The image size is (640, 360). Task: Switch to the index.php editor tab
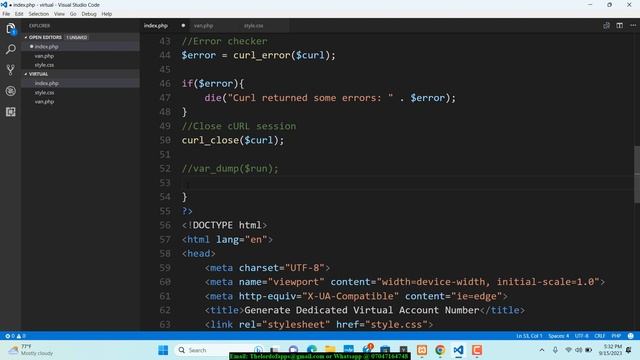point(156,25)
